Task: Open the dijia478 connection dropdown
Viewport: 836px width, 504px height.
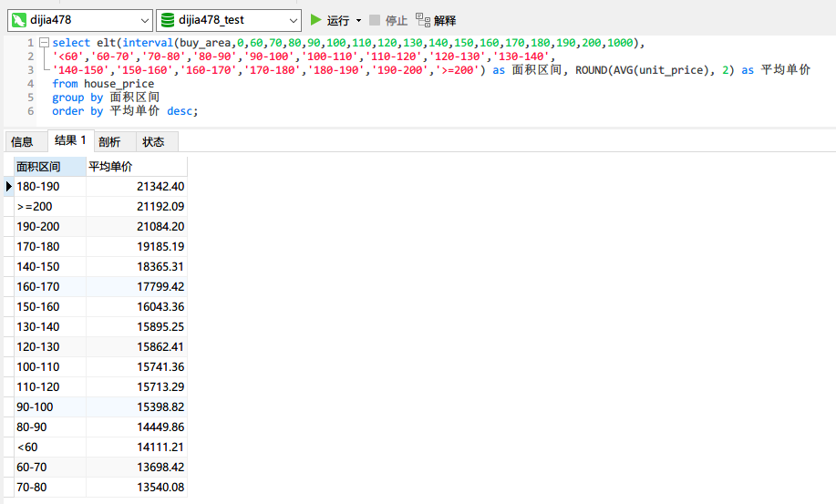Action: pyautogui.click(x=143, y=20)
